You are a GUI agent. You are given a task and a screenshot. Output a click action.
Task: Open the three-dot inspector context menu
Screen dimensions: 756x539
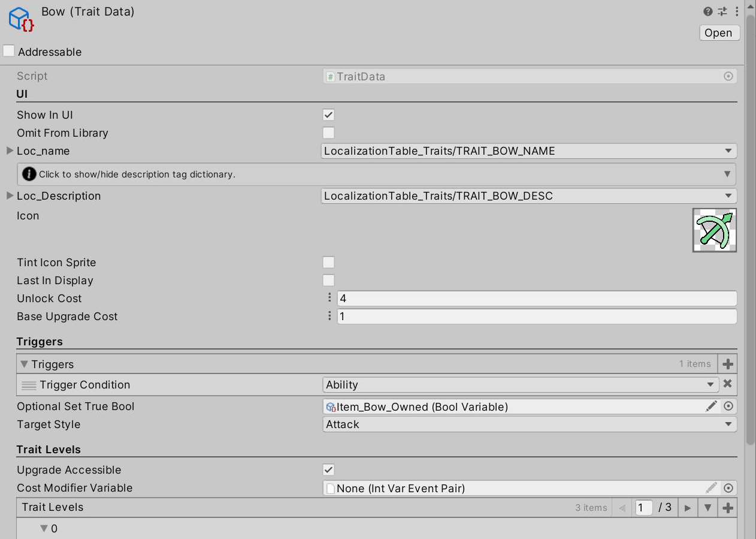[x=736, y=11]
